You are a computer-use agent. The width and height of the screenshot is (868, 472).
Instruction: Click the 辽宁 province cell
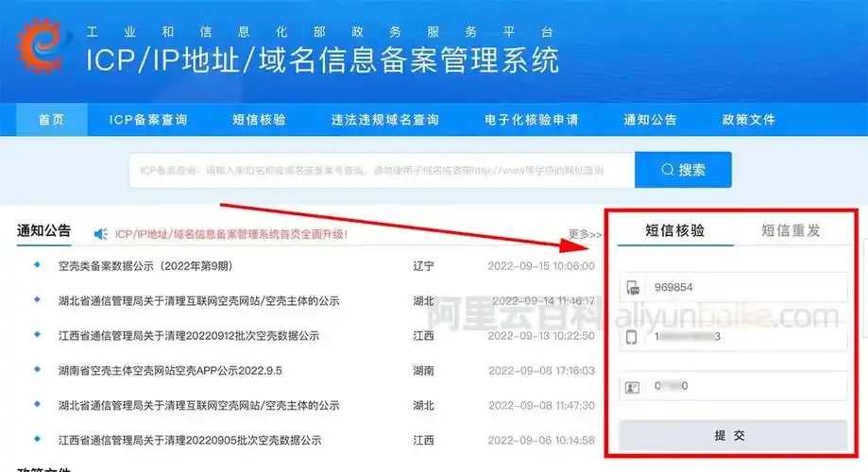423,266
